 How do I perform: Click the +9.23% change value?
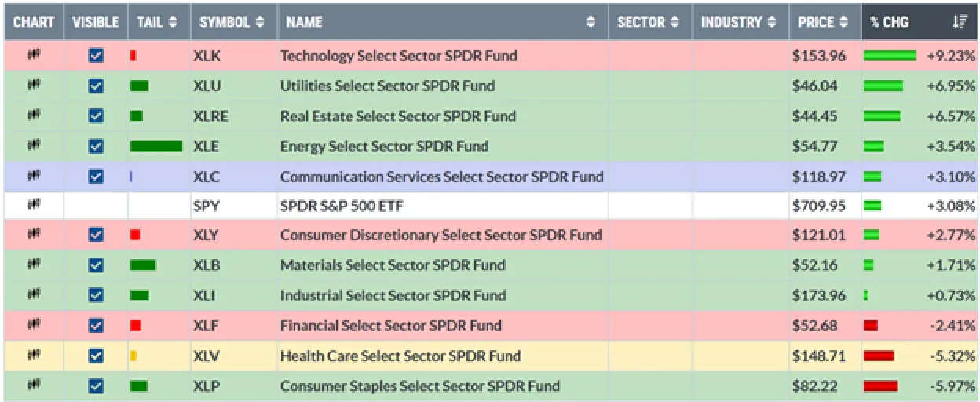pos(951,56)
